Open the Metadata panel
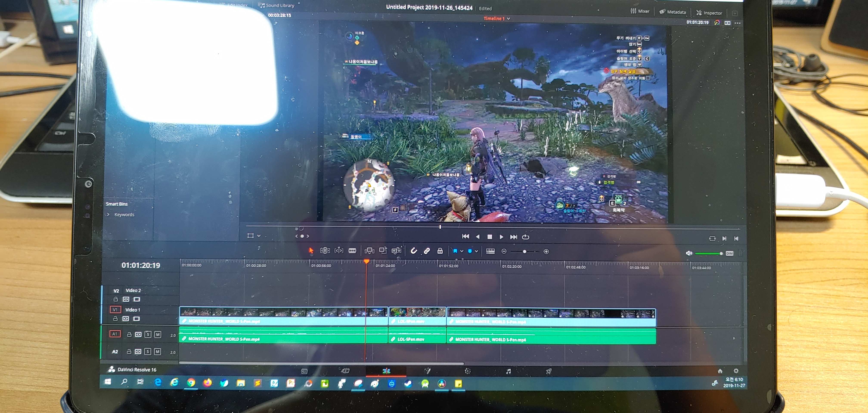The image size is (868, 413). 673,12
